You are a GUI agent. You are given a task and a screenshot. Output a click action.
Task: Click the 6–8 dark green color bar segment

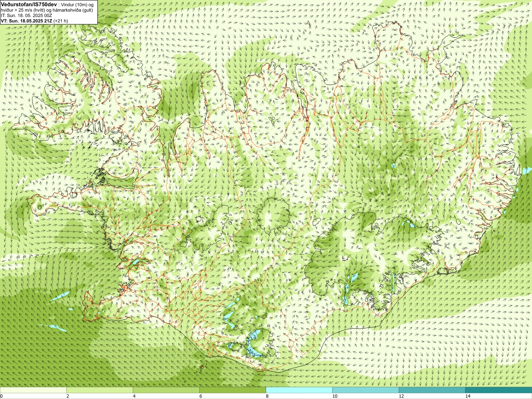233,390
